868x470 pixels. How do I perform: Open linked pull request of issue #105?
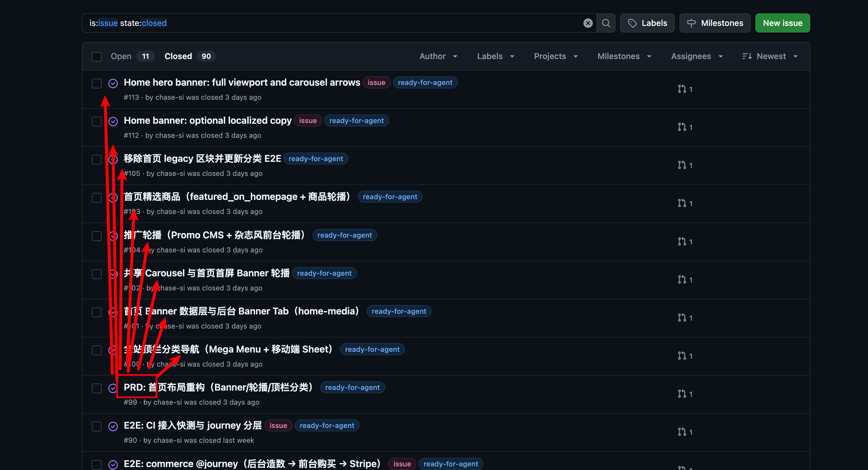click(685, 165)
